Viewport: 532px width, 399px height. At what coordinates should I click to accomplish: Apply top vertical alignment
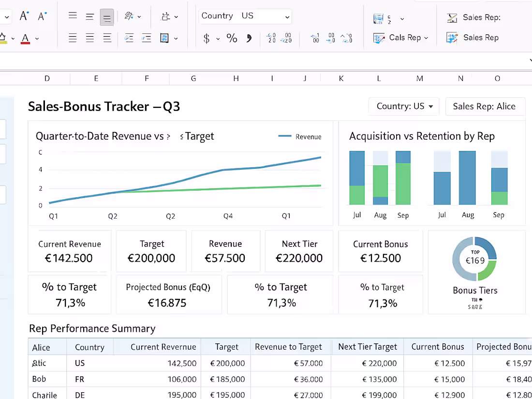(73, 15)
